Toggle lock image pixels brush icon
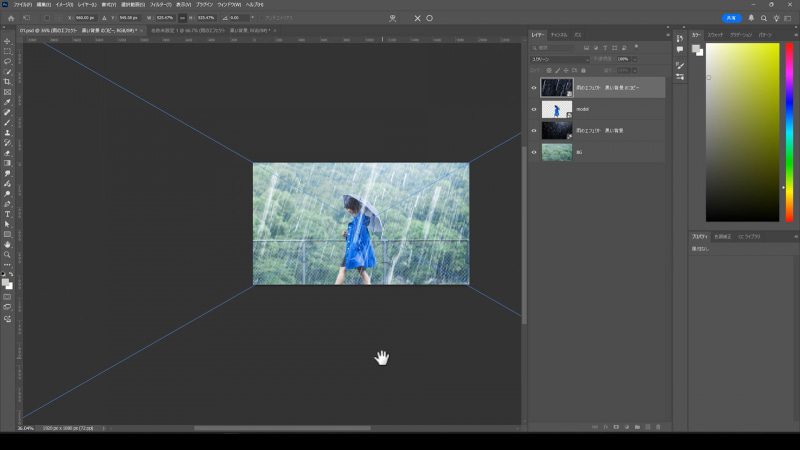 558,70
